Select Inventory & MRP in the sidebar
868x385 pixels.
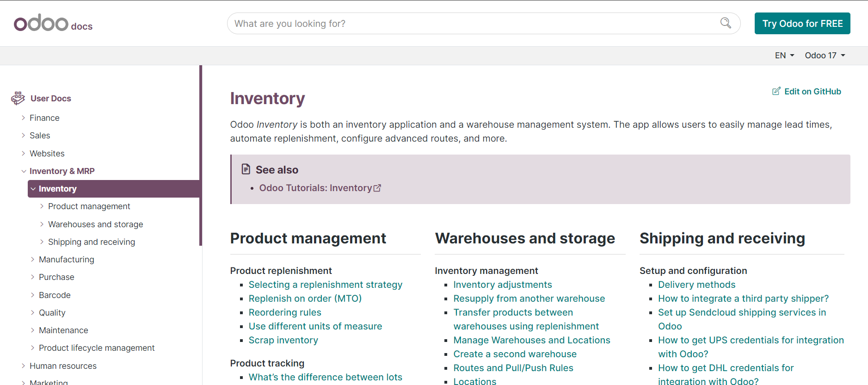tap(62, 171)
